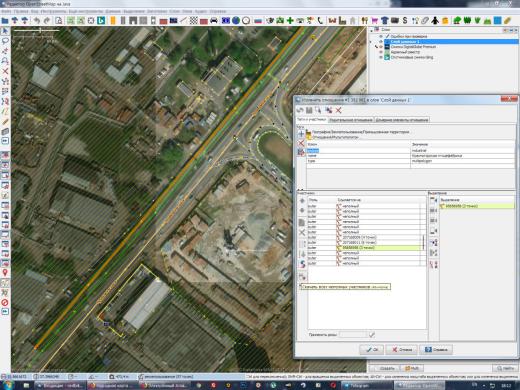Toggle visibility of selected data layer 1
Screen dimensions: 520x390
coord(381,41)
